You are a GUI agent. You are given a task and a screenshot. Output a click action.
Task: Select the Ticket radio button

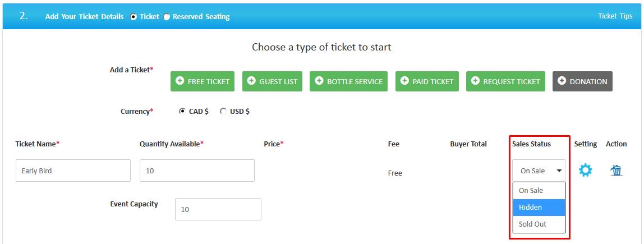134,17
